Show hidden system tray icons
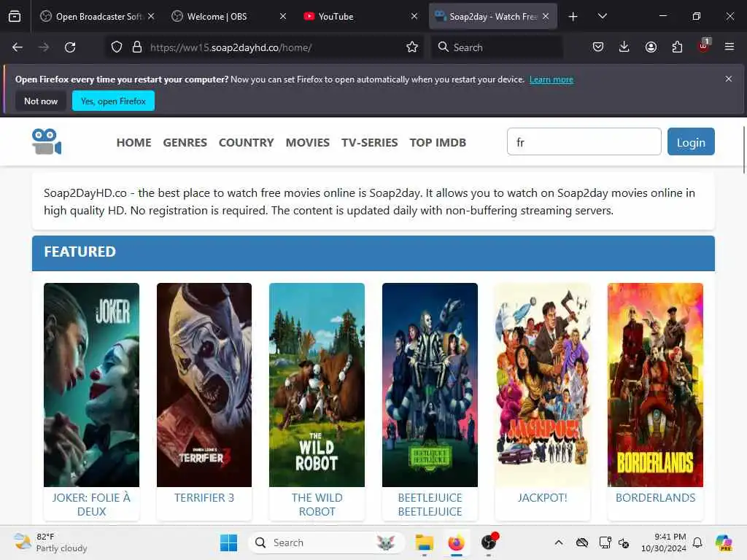This screenshot has height=560, width=747. tap(559, 542)
